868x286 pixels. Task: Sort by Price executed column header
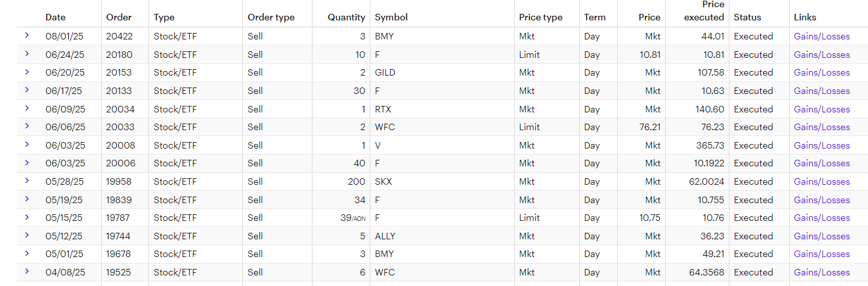(704, 11)
